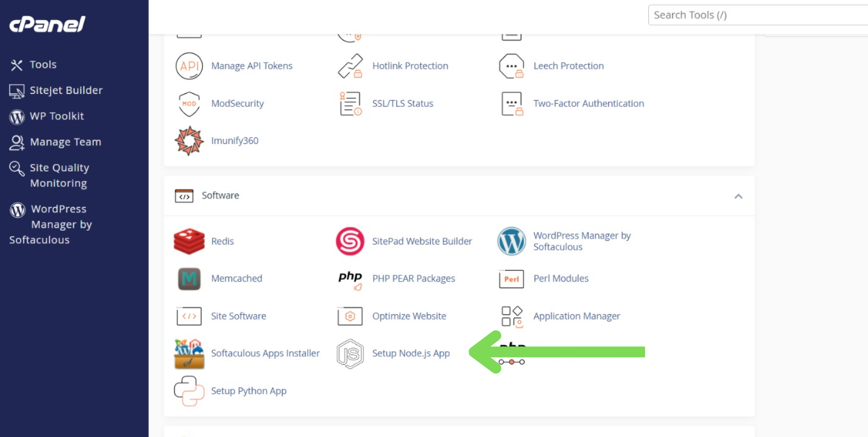The width and height of the screenshot is (868, 437).
Task: Collapse the Software section chevron
Action: tap(738, 196)
